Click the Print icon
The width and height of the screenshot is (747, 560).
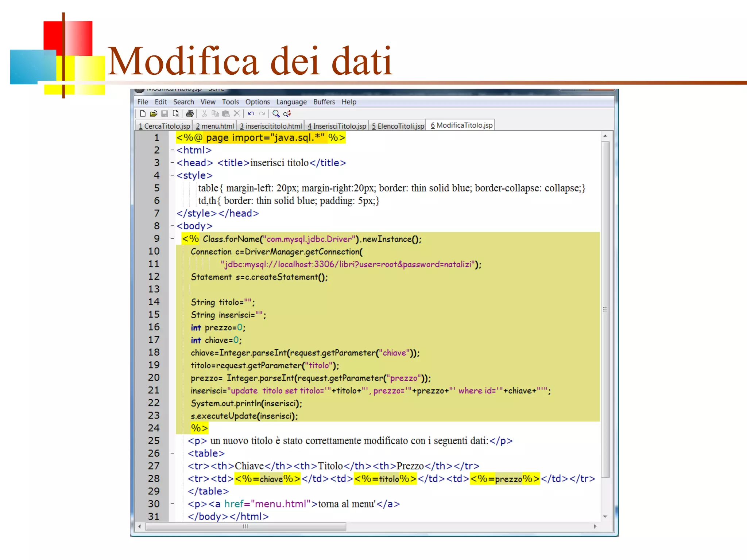click(x=190, y=114)
